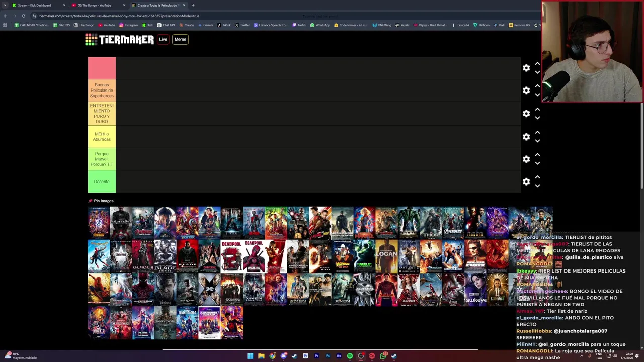The height and width of the screenshot is (362, 644).
Task: Open the YouTube bookmark
Action: (x=107, y=25)
